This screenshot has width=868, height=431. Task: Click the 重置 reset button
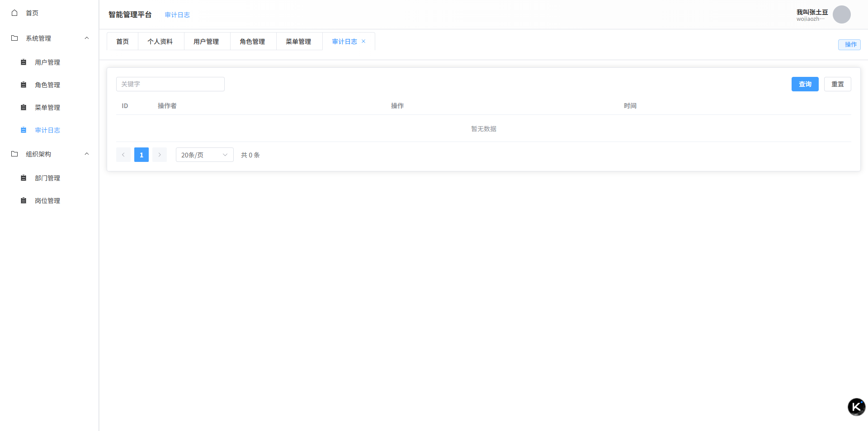click(838, 84)
